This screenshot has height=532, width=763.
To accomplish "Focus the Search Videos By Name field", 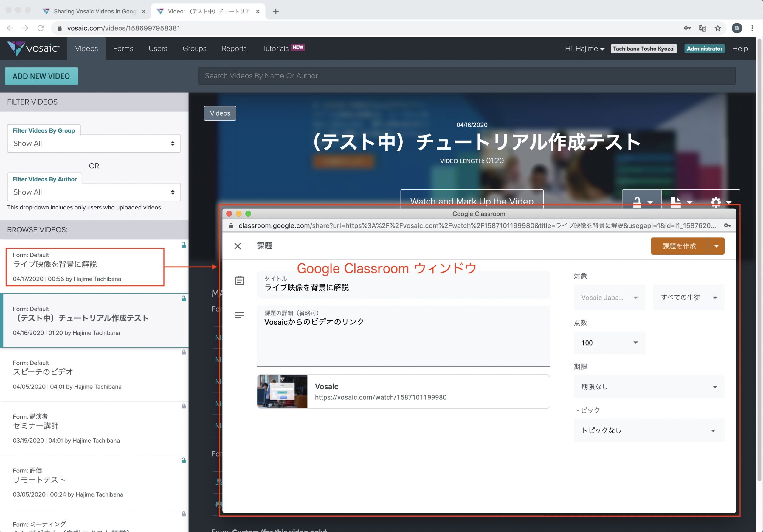I will click(466, 76).
